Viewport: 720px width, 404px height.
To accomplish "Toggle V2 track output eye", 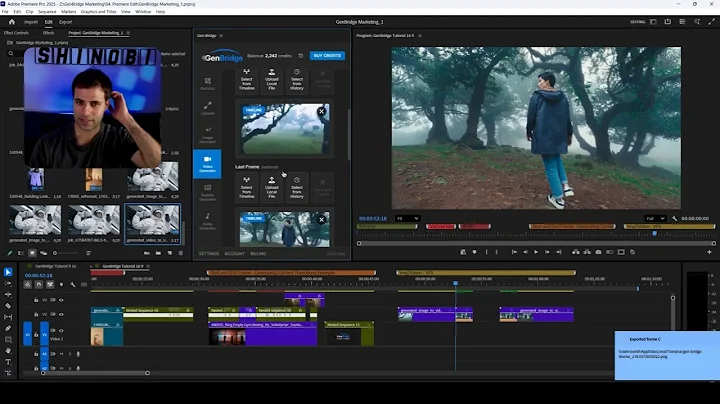I will 61,314.
